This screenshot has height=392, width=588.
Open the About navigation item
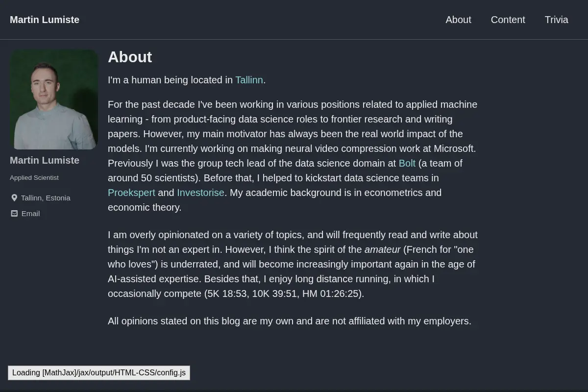coord(458,20)
